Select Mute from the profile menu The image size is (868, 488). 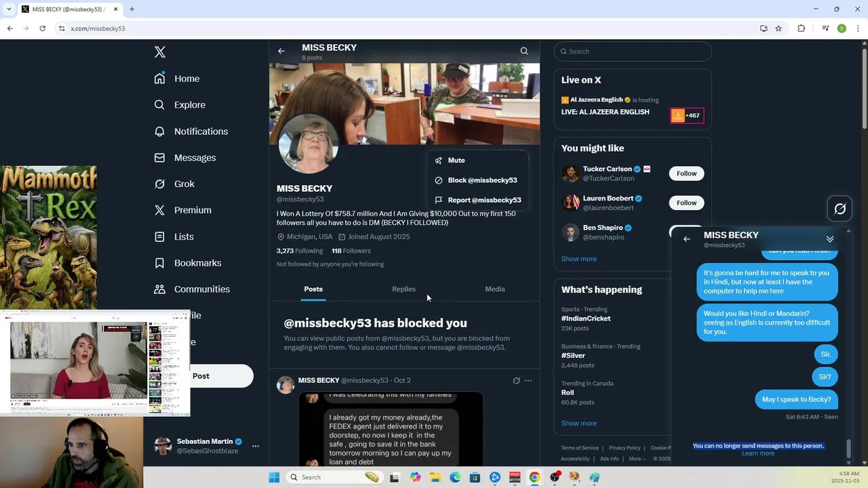pos(477,161)
